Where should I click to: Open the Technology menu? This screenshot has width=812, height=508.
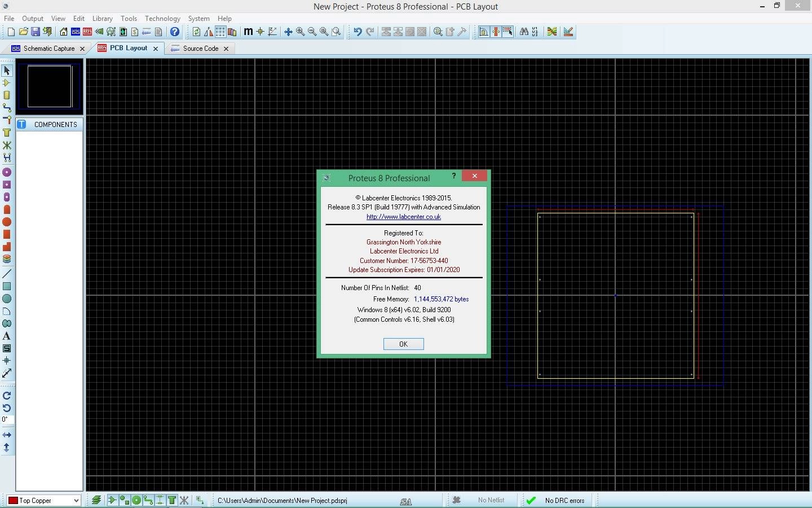(x=162, y=18)
